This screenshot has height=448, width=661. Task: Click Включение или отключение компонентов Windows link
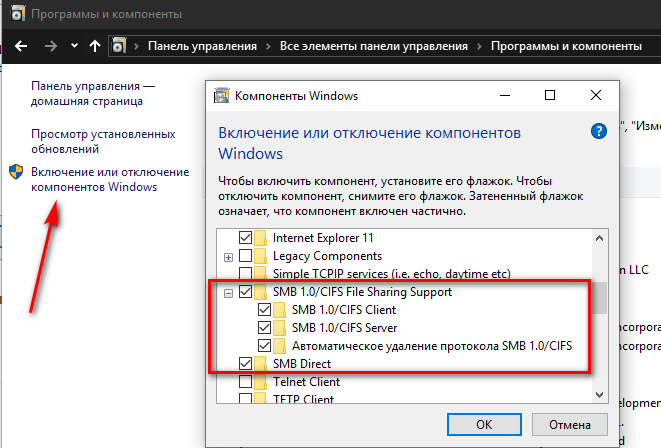point(110,179)
